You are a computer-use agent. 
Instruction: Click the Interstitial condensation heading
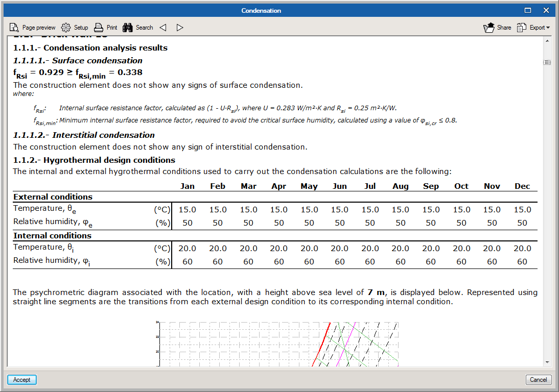(103, 135)
